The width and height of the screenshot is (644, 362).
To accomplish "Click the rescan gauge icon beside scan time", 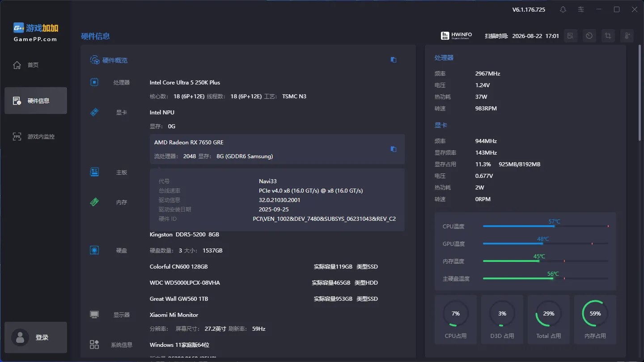I will 589,36.
